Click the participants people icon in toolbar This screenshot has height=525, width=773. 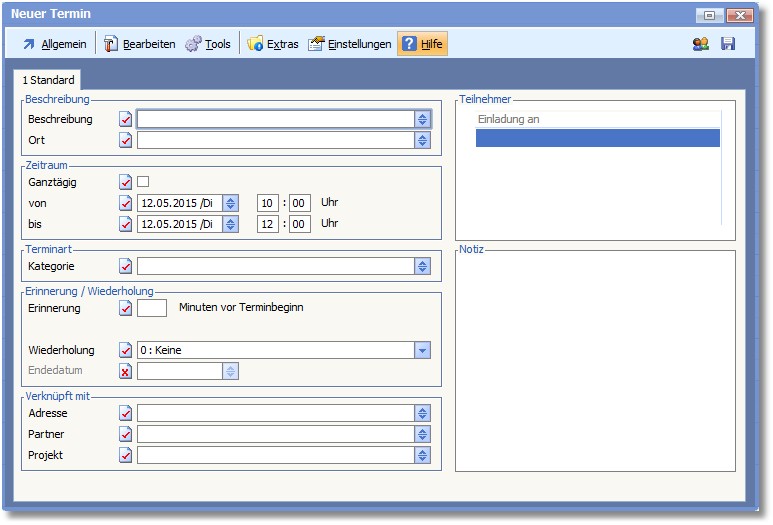point(701,44)
